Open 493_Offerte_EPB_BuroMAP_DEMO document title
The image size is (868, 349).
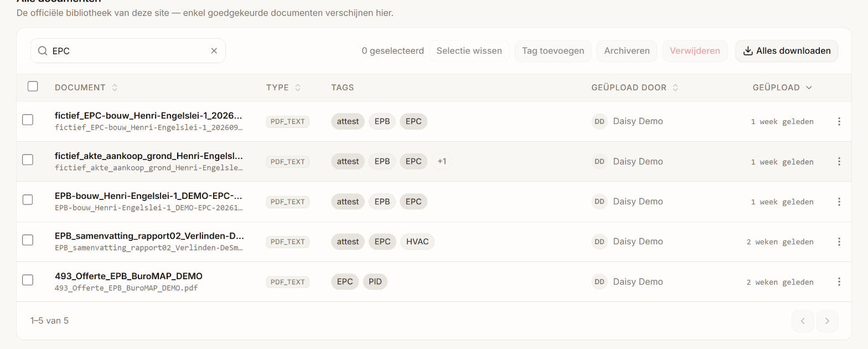tap(128, 276)
